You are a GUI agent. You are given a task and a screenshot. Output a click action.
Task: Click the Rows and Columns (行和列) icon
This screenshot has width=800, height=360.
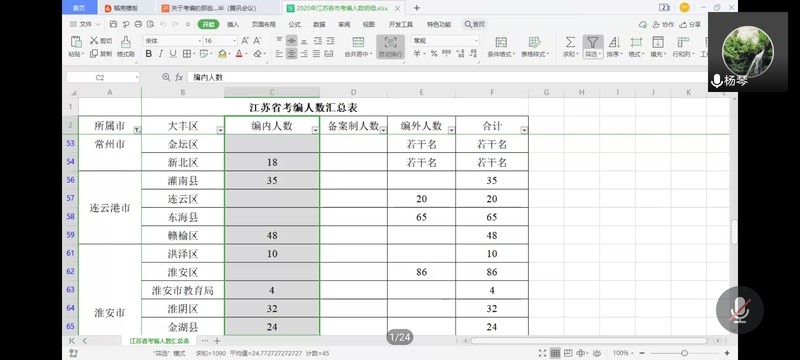(x=683, y=42)
